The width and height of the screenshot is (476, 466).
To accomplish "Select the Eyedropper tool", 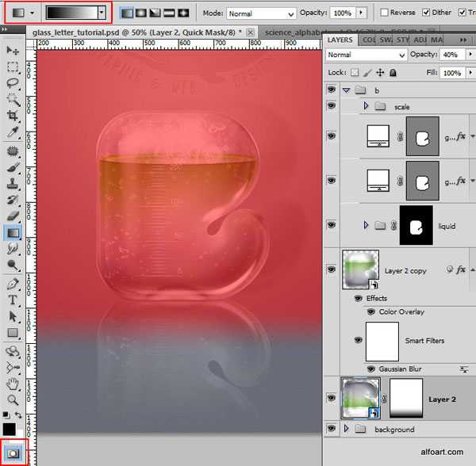I will (x=13, y=132).
